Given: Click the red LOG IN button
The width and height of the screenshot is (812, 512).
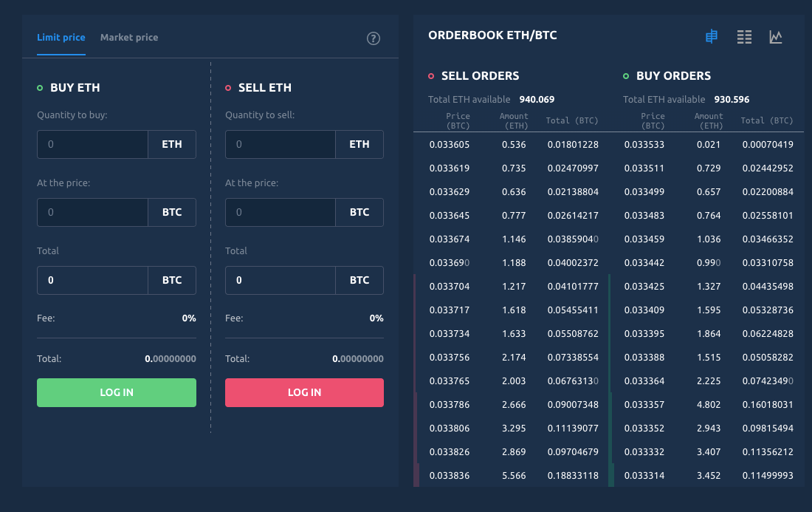Looking at the screenshot, I should 304,392.
